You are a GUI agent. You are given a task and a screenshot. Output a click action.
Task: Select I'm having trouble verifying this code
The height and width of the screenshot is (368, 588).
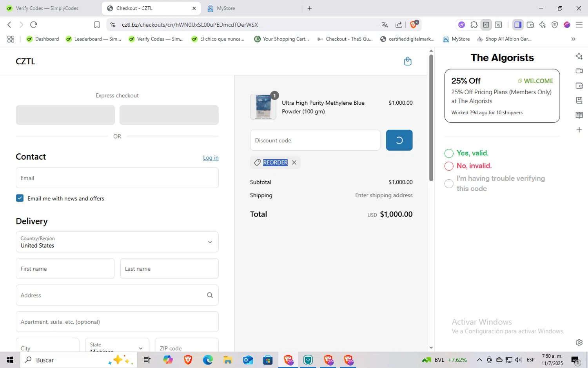(449, 184)
